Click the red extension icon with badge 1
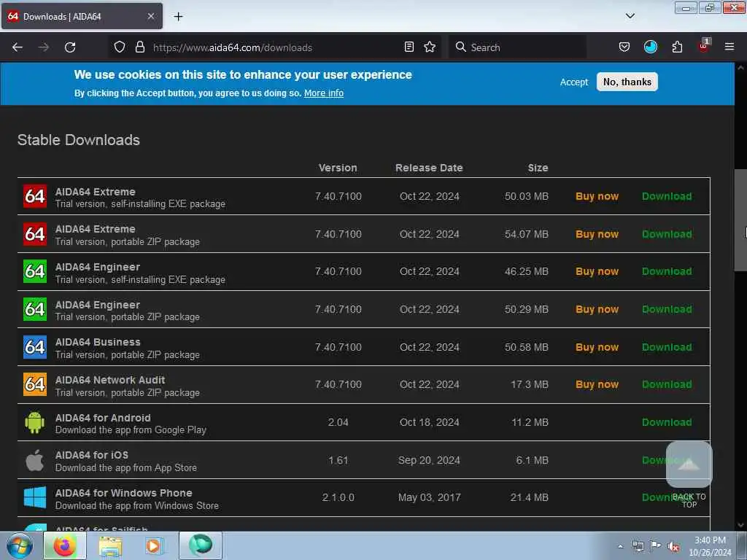Viewport: 747px width, 560px height. (x=704, y=46)
